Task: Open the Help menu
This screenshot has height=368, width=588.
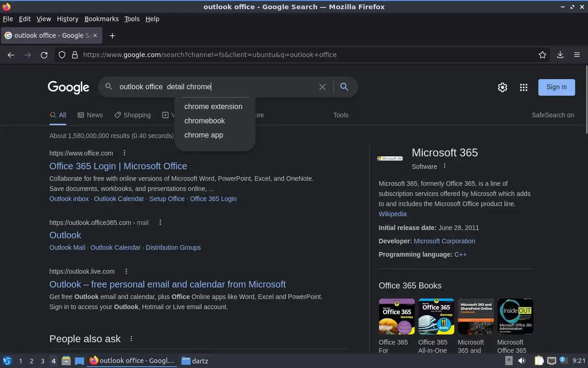Action: [152, 19]
